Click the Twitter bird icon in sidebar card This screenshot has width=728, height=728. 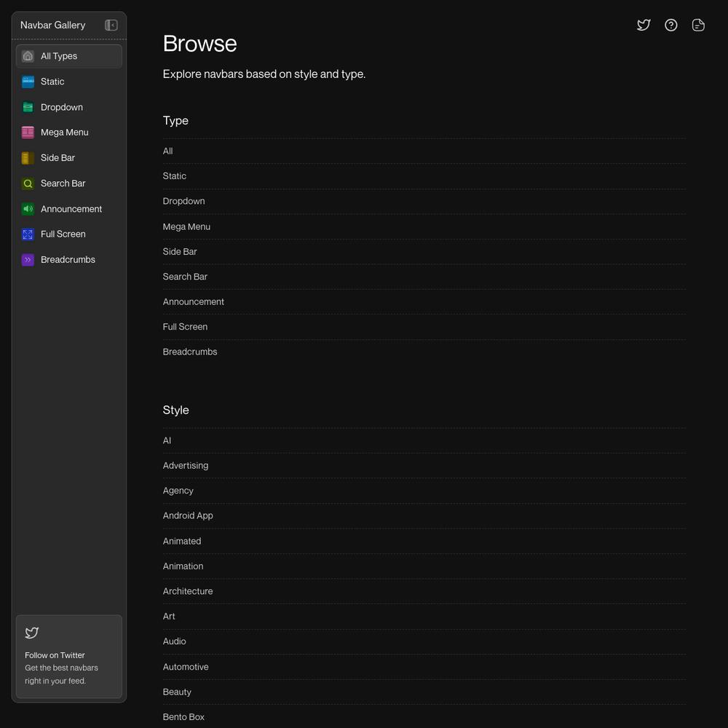click(31, 633)
